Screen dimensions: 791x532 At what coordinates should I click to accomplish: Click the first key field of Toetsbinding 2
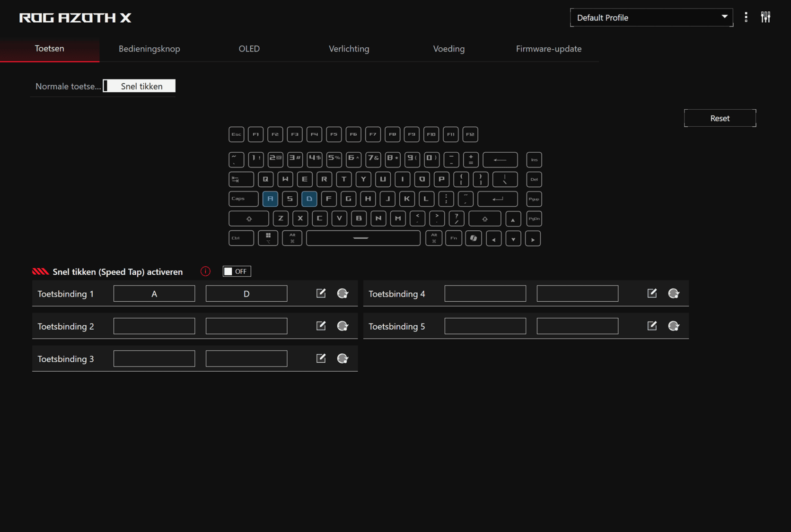154,326
